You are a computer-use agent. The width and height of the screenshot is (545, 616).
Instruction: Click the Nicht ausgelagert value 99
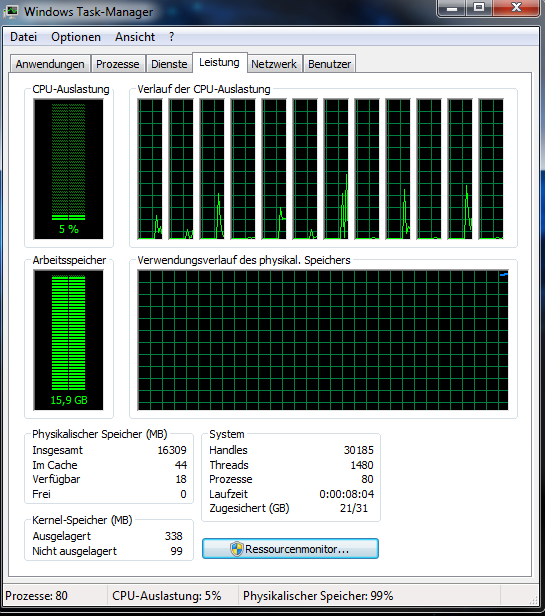pos(176,551)
